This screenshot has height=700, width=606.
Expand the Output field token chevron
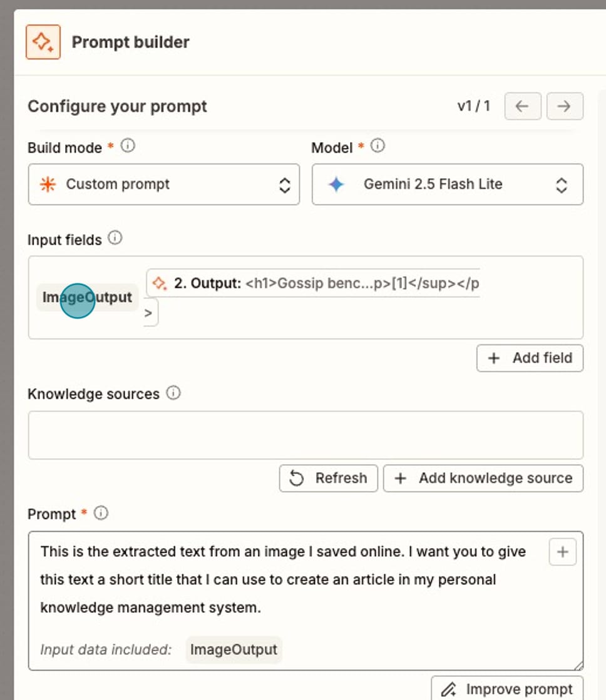(150, 312)
